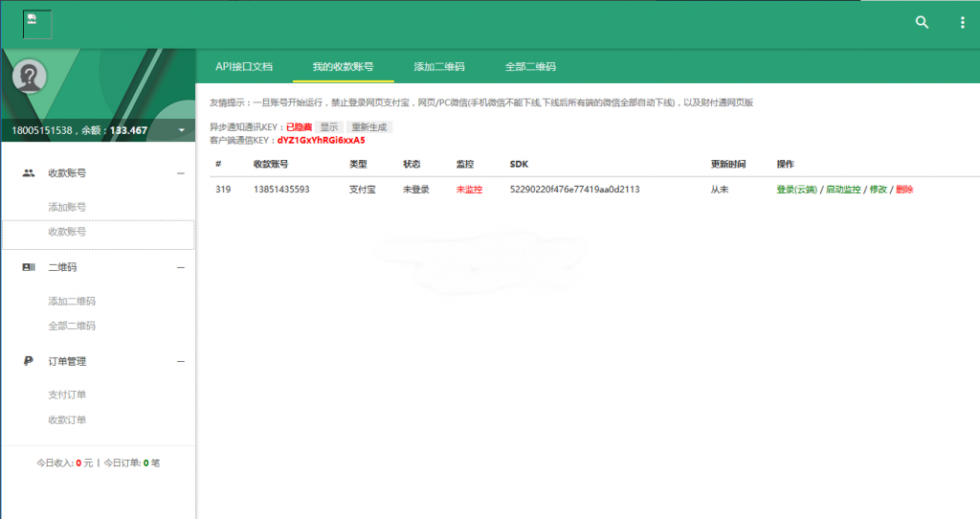The width and height of the screenshot is (980, 519).
Task: Open 添加账号 in the sidebar
Action: pos(67,207)
